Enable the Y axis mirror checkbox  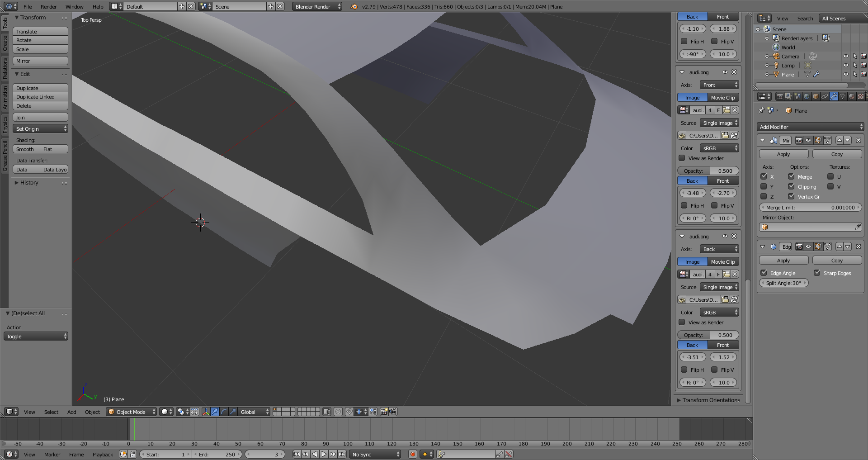764,186
